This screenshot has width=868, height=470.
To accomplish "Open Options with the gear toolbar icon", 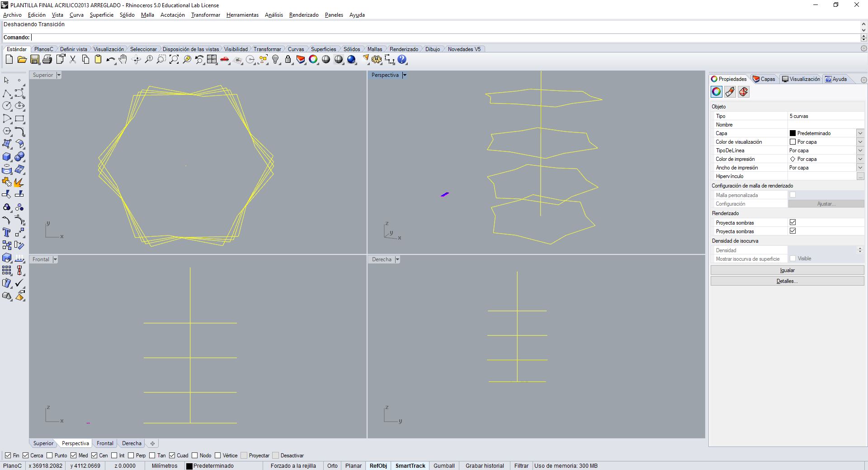I will coord(377,59).
